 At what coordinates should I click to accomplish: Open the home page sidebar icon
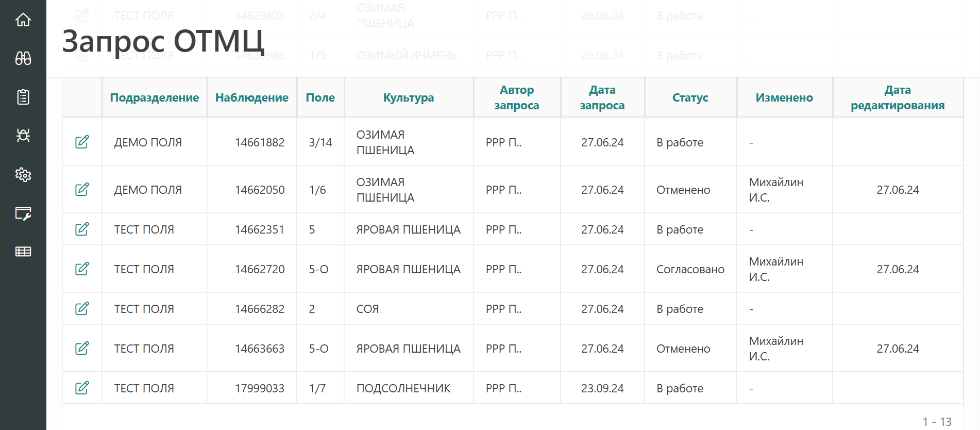pos(23,20)
